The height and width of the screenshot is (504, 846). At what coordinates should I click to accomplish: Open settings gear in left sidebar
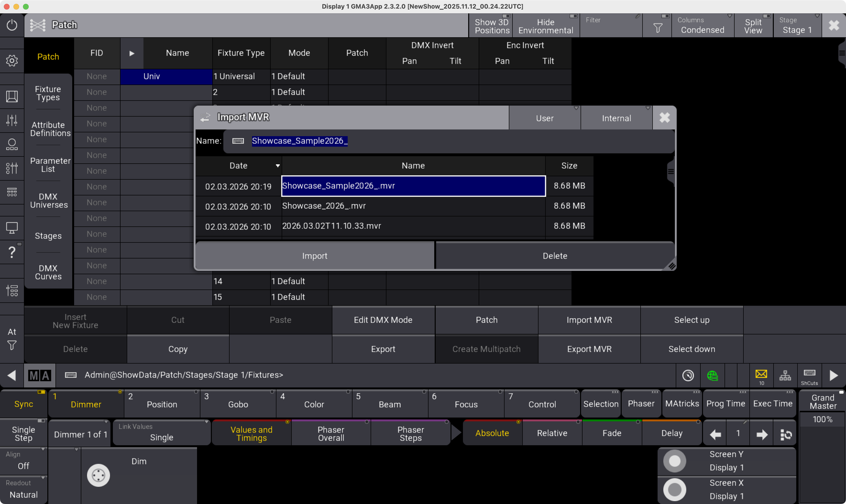(x=12, y=61)
